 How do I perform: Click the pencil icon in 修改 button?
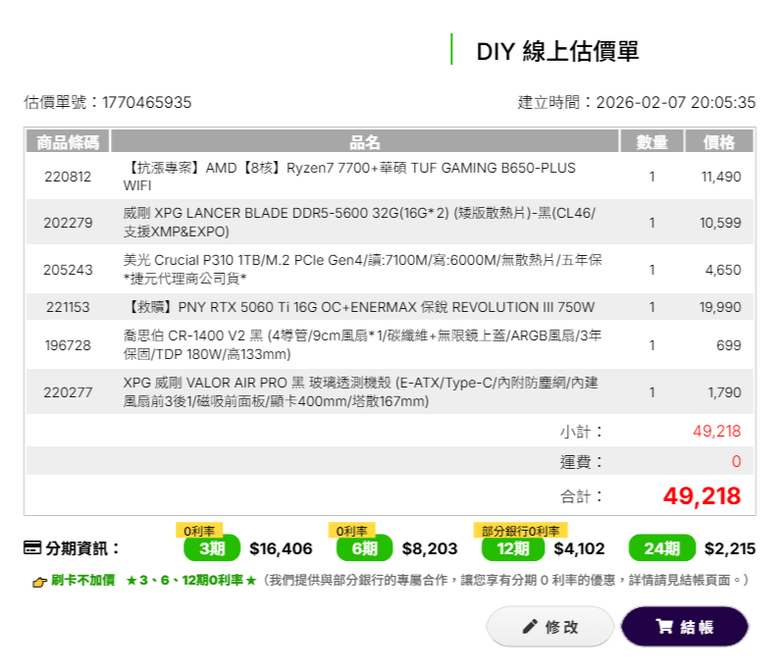pos(530,627)
